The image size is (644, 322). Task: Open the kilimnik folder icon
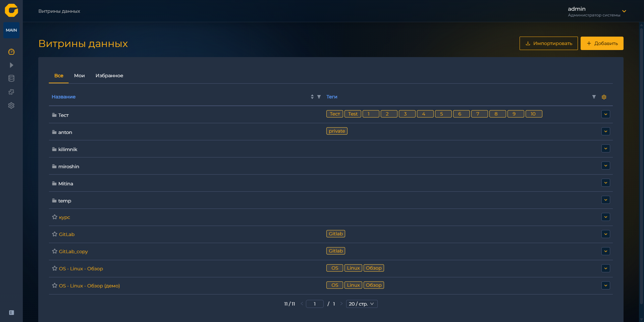pyautogui.click(x=54, y=149)
